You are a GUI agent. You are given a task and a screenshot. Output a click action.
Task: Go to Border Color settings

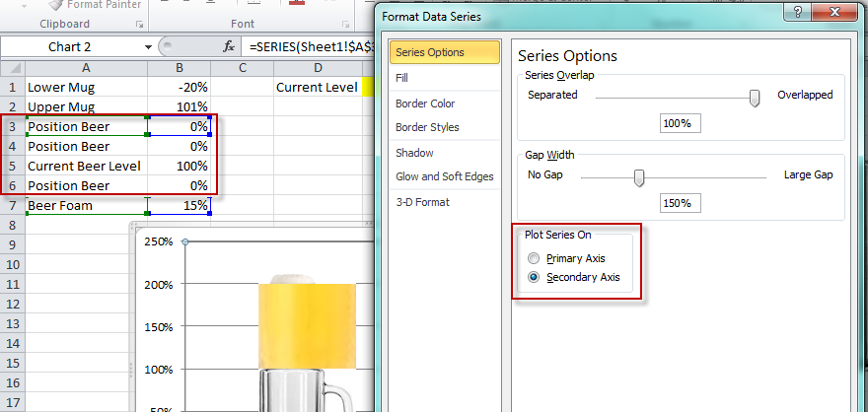click(426, 103)
